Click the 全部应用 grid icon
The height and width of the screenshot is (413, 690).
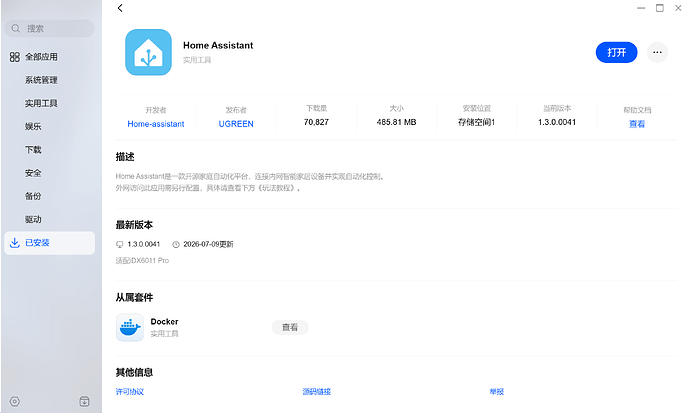coord(15,57)
